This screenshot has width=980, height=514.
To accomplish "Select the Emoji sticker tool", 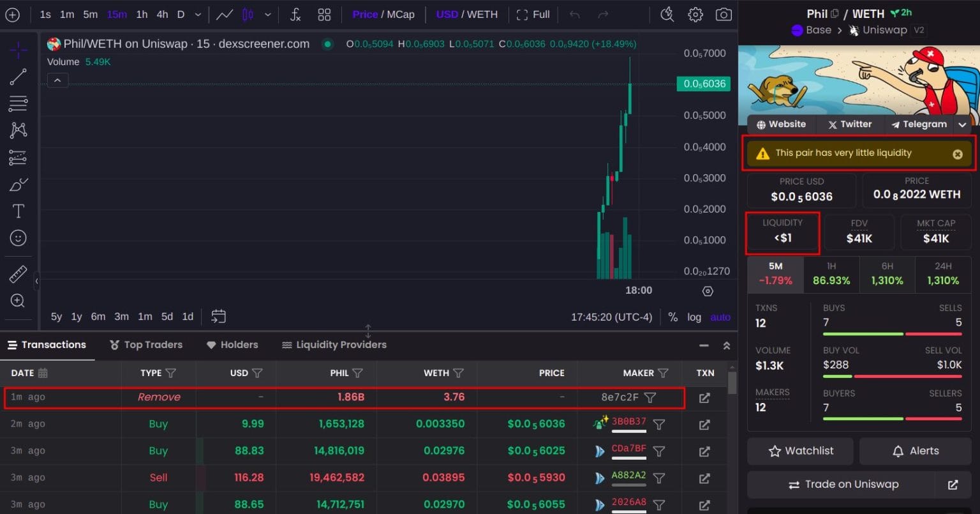I will click(19, 238).
